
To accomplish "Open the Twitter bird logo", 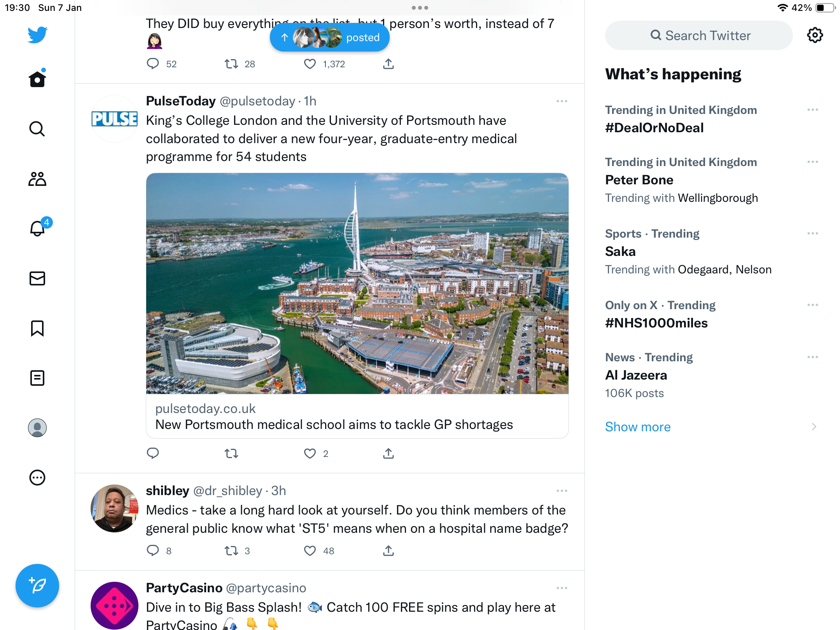I will tap(37, 35).
